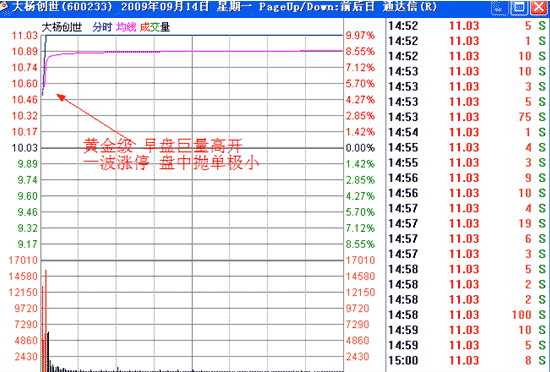Click the 大杨创世 stock name label above chart

coord(62,27)
